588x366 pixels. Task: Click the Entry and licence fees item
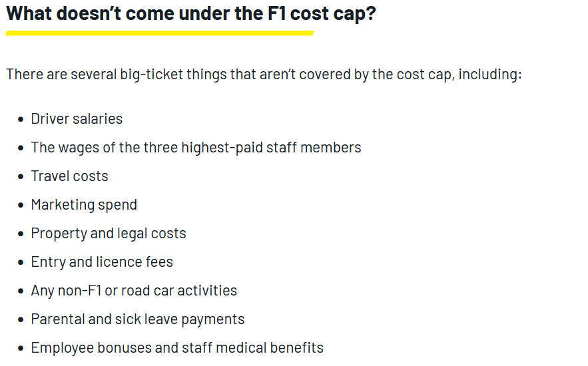tap(102, 262)
